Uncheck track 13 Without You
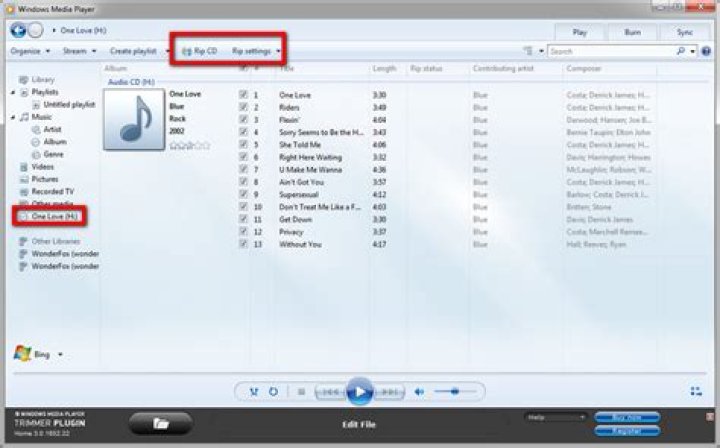This screenshot has width=720, height=448. [243, 244]
